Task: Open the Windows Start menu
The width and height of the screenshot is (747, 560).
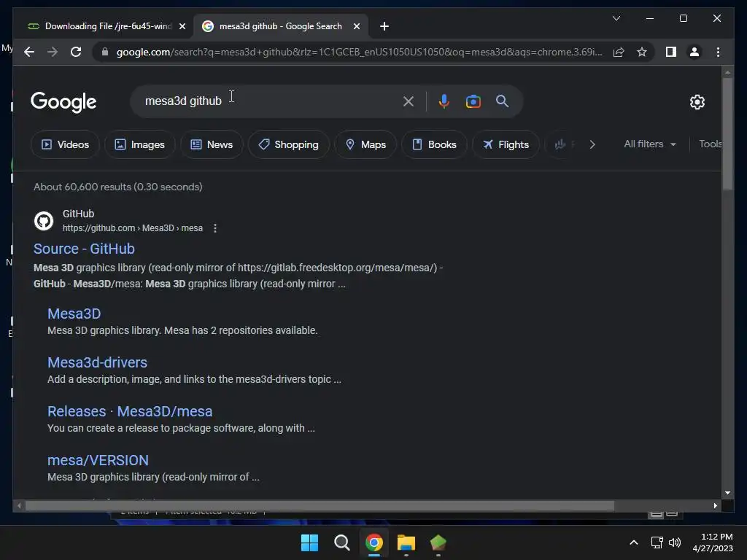Action: click(309, 542)
